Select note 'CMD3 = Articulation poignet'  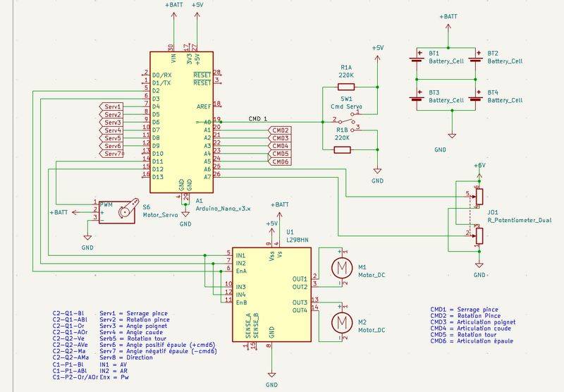coord(472,322)
